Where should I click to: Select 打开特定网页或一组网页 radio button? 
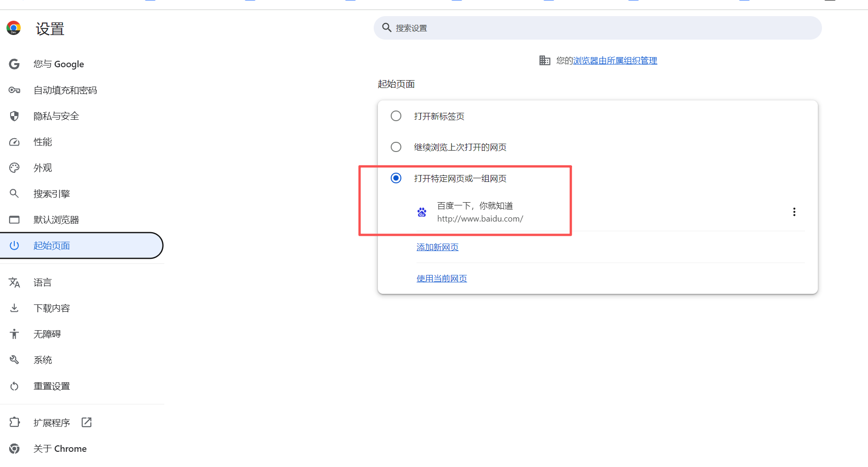(x=396, y=178)
